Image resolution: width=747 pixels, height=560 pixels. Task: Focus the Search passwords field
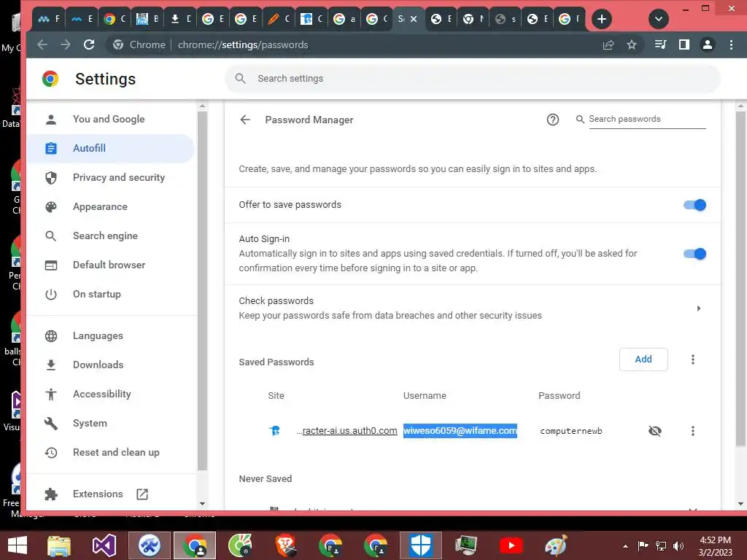click(x=647, y=119)
